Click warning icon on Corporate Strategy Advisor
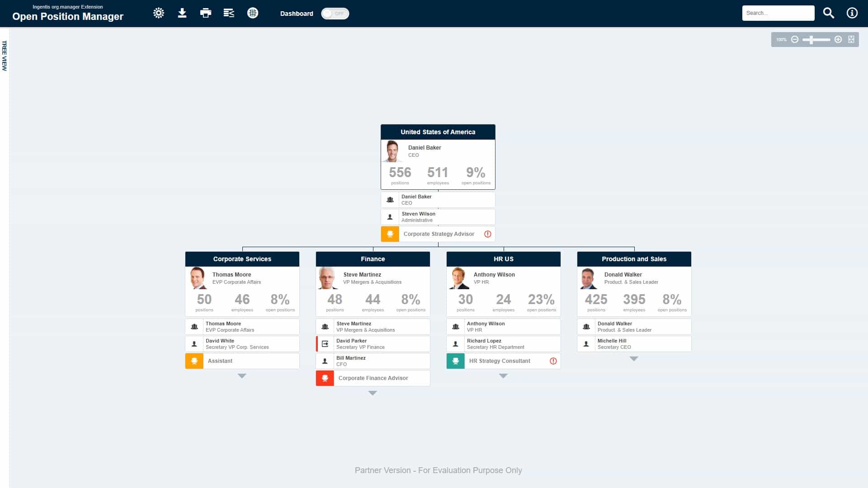This screenshot has width=868, height=488. tap(487, 234)
